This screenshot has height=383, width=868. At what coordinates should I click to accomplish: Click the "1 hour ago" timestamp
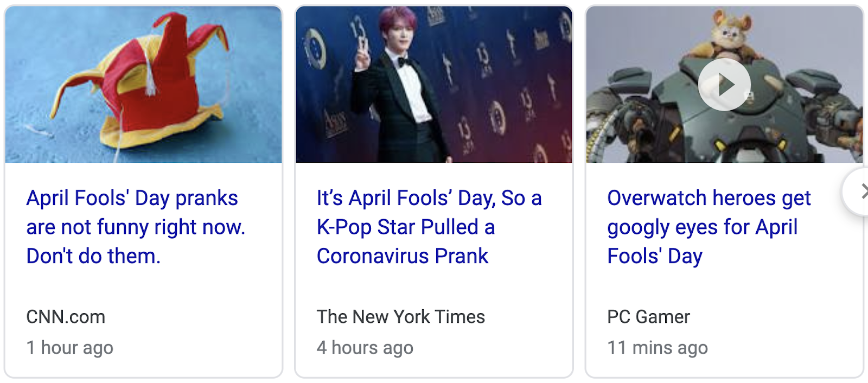[x=70, y=348]
